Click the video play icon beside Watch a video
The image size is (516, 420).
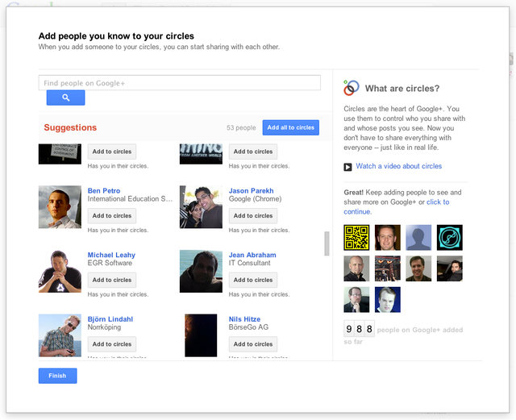pos(347,167)
